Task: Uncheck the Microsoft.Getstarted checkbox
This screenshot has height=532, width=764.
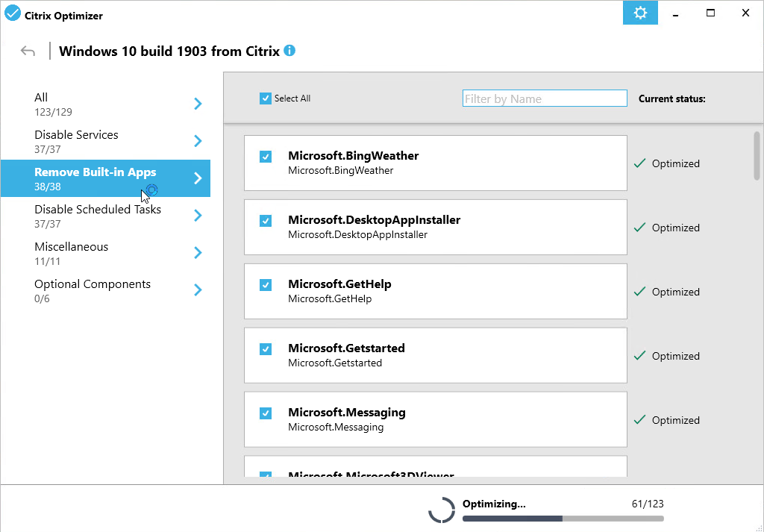Action: (x=266, y=348)
